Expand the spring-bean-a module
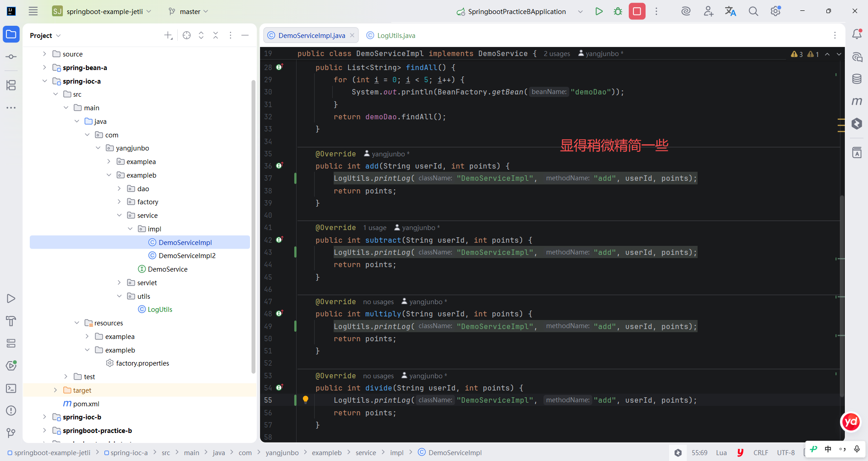 (x=44, y=67)
